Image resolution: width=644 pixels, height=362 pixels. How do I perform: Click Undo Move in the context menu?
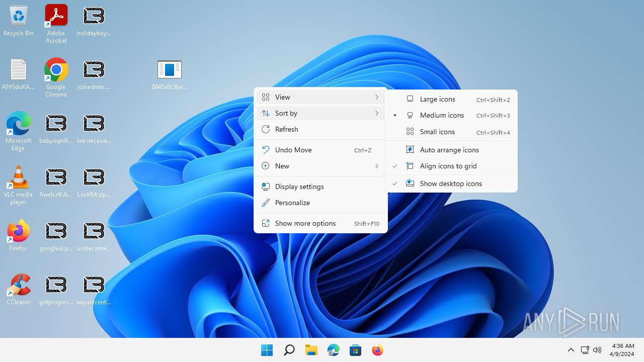click(320, 150)
